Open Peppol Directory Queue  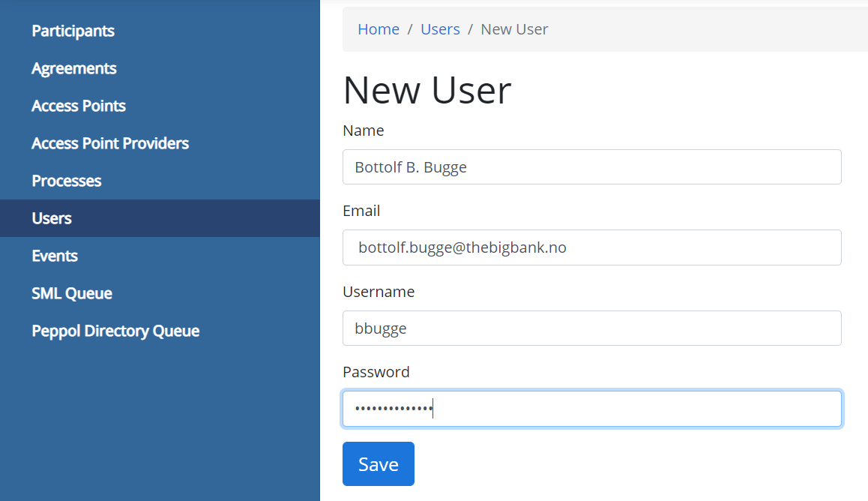click(x=115, y=331)
